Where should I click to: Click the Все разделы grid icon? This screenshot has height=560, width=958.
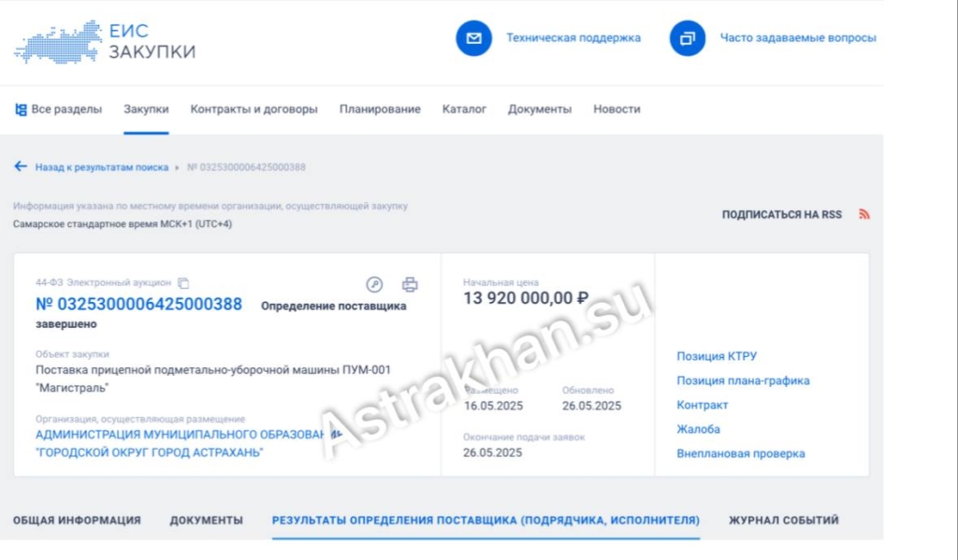click(x=21, y=109)
